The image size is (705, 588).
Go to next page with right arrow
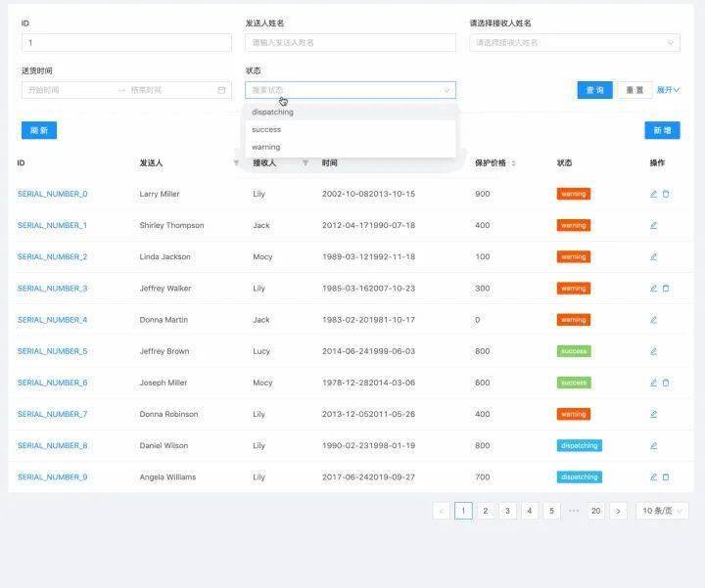[618, 511]
